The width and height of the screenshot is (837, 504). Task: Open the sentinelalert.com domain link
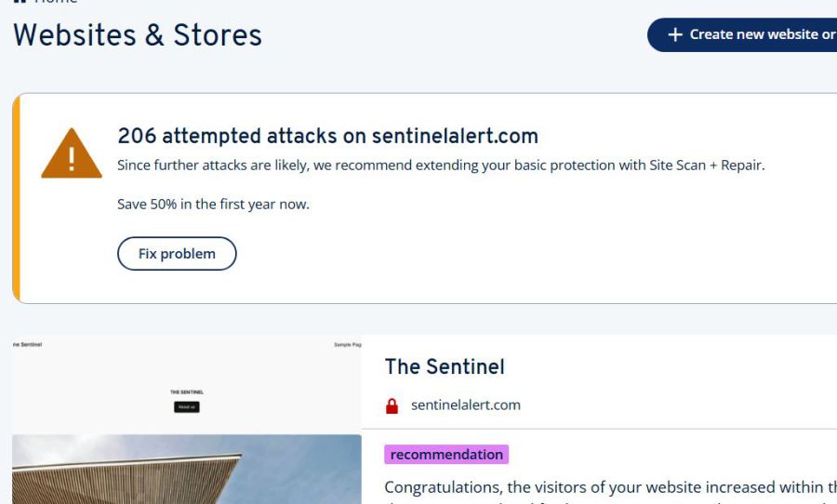click(x=465, y=405)
